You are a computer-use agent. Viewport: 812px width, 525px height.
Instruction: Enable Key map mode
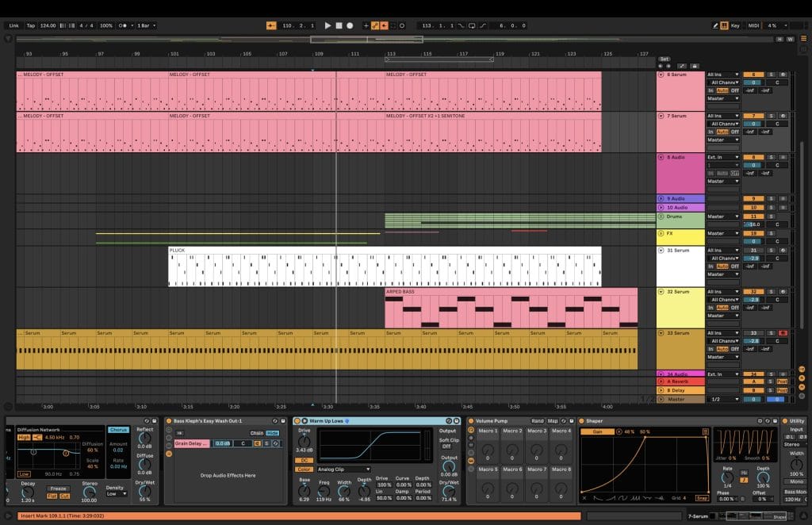pyautogui.click(x=735, y=25)
